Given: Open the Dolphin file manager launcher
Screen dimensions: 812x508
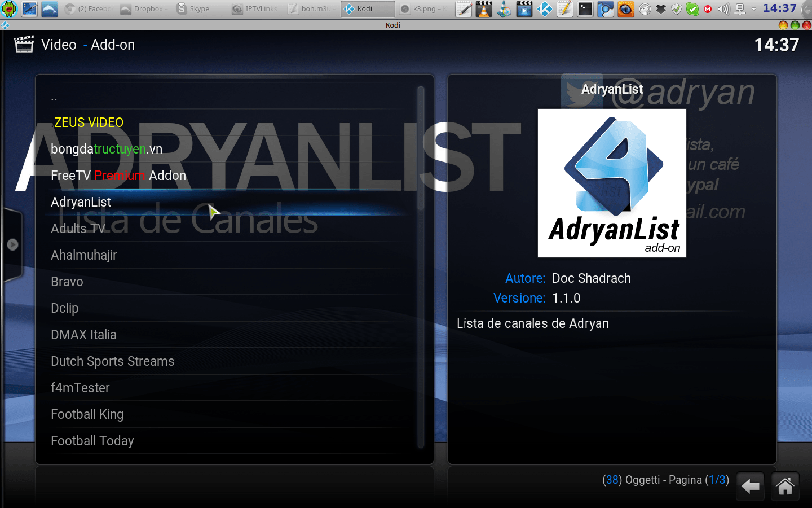Looking at the screenshot, I should pos(50,9).
